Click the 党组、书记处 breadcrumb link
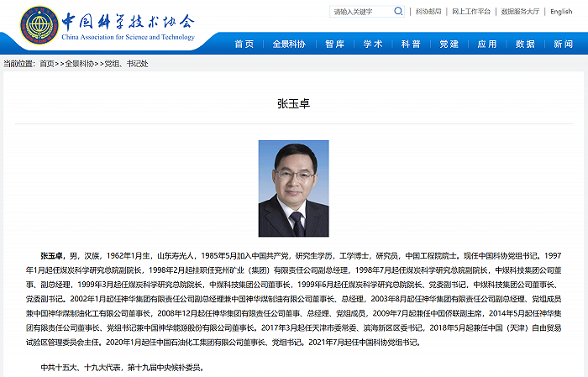The width and height of the screenshot is (588, 377). pos(126,64)
